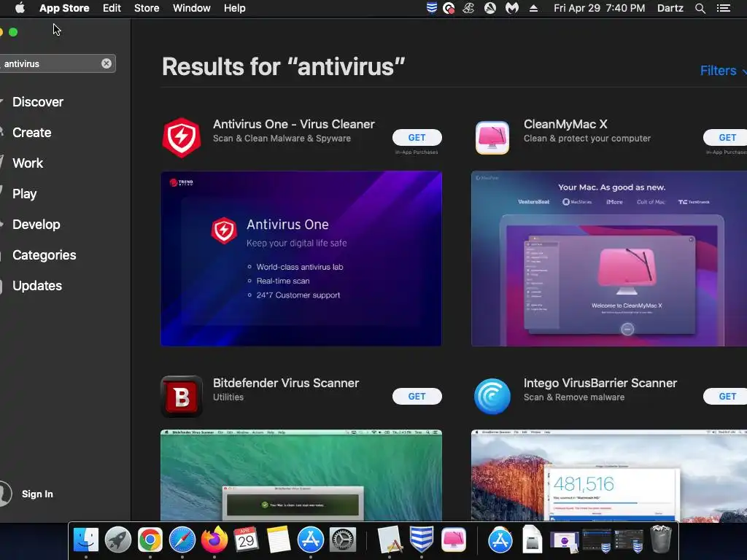Launch Google Chrome from the Dock
This screenshot has width=747, height=560.
click(150, 540)
